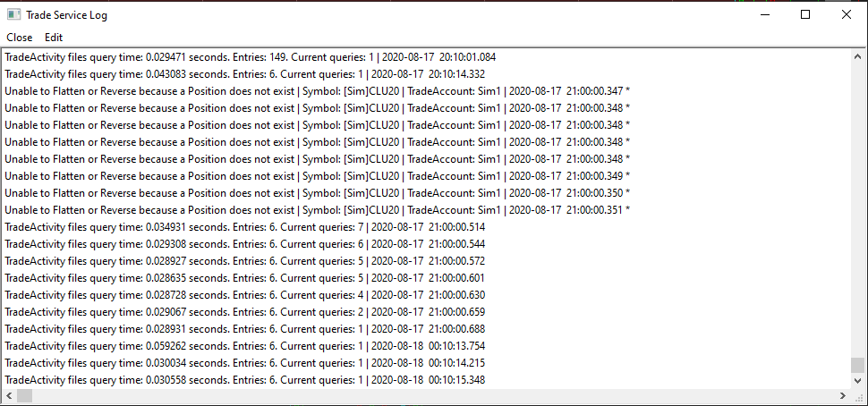868x406 pixels.
Task: Open the Edit menu
Action: click(x=54, y=38)
